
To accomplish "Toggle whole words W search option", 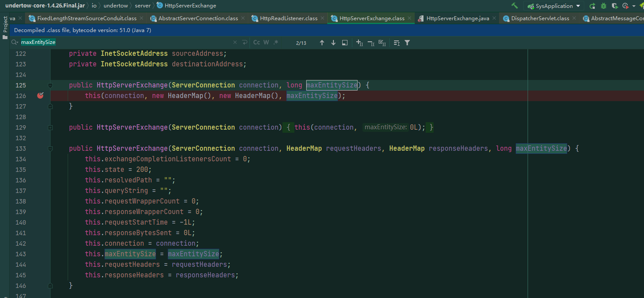I will [x=266, y=42].
